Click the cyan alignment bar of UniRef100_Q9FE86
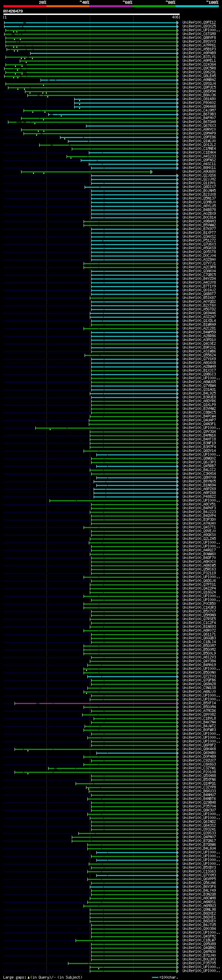The image size is (222, 980). click(x=119, y=137)
